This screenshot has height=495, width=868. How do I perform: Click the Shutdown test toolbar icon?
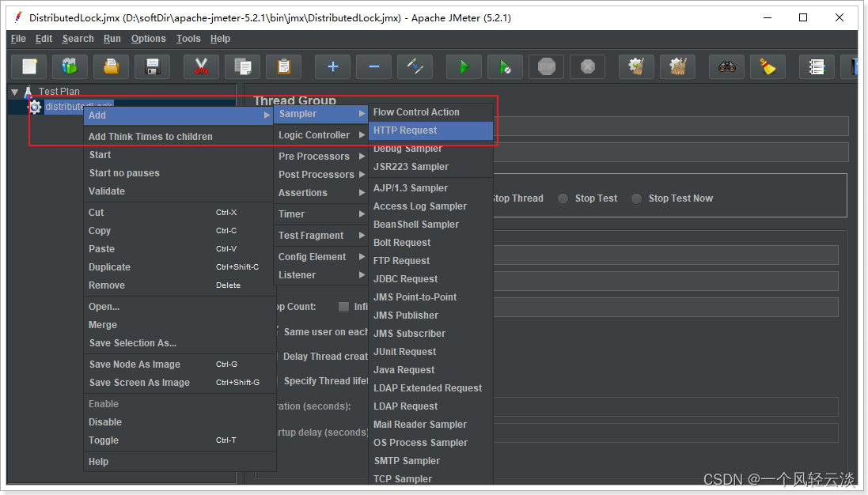587,67
